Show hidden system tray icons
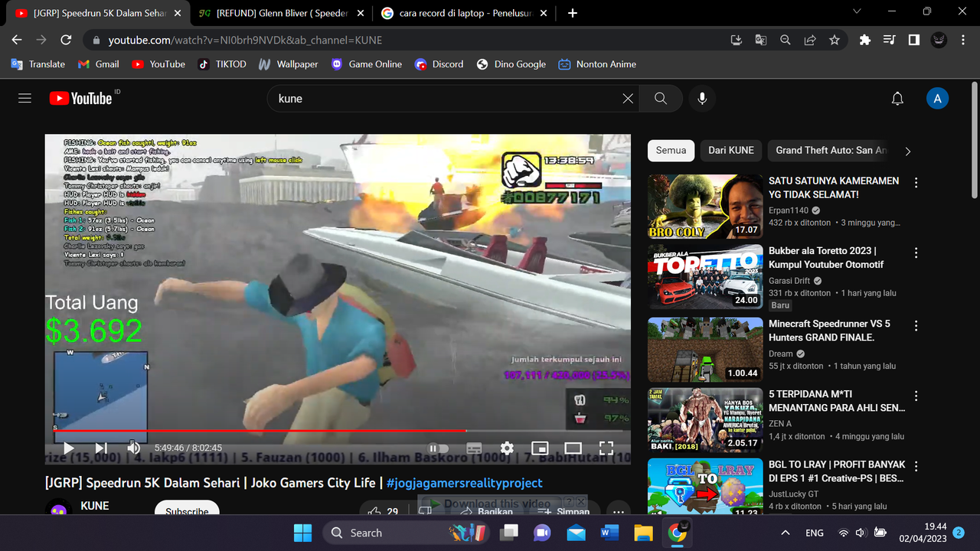Screen dimensions: 980x551 pyautogui.click(x=786, y=533)
